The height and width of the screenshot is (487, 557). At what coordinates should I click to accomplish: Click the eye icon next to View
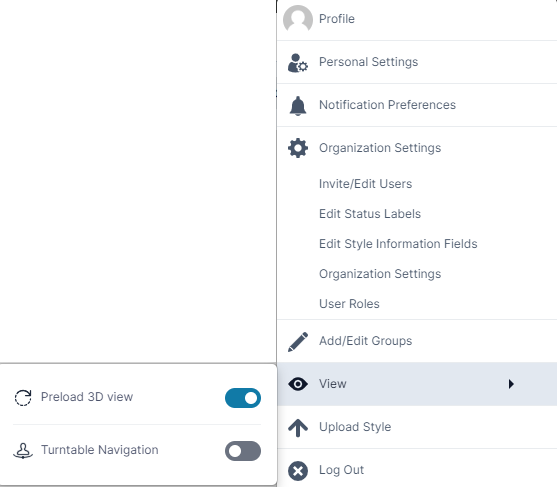click(298, 384)
